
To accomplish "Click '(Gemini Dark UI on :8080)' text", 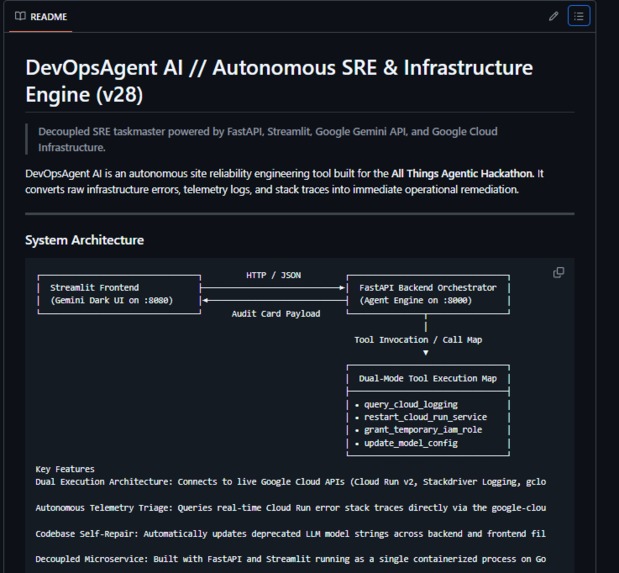I will click(x=112, y=300).
